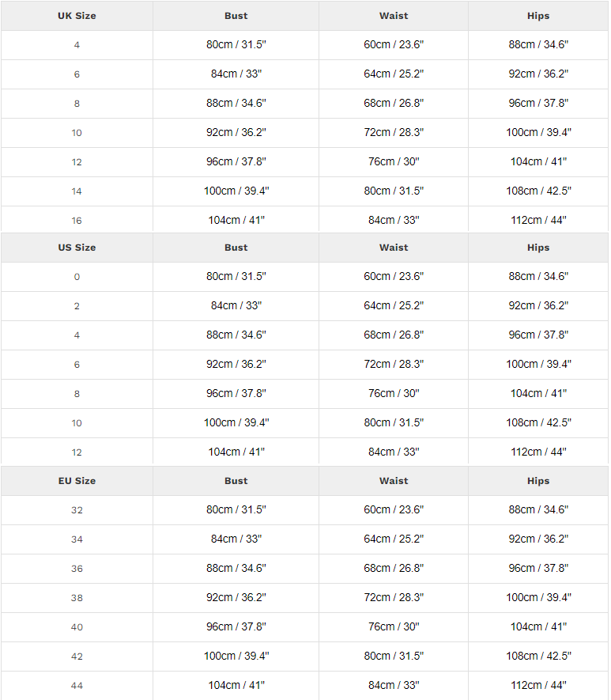Select US size 0 row label

point(77,277)
